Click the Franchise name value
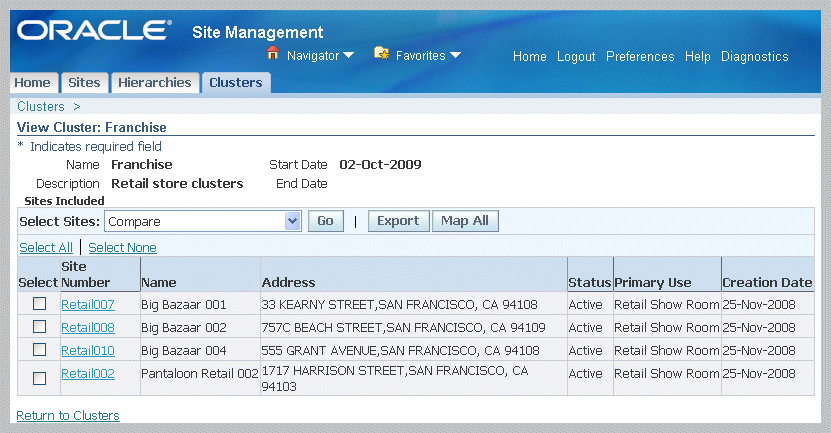The image size is (831, 433). click(142, 165)
